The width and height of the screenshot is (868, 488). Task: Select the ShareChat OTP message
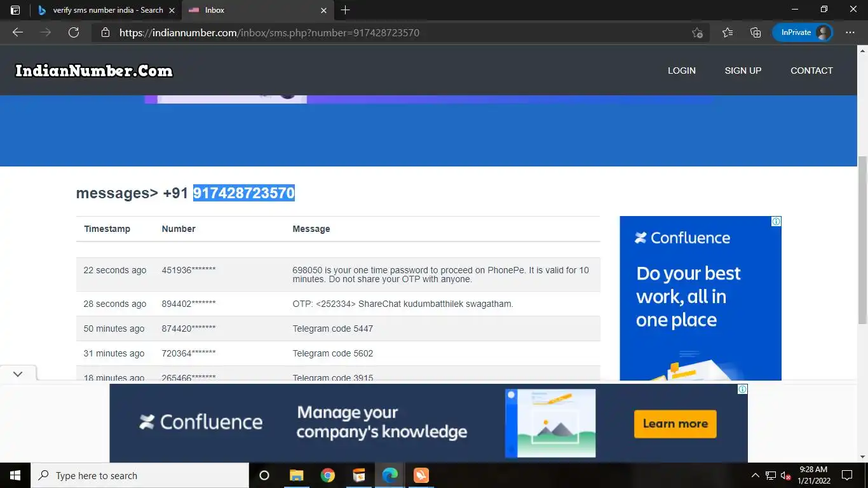click(403, 304)
